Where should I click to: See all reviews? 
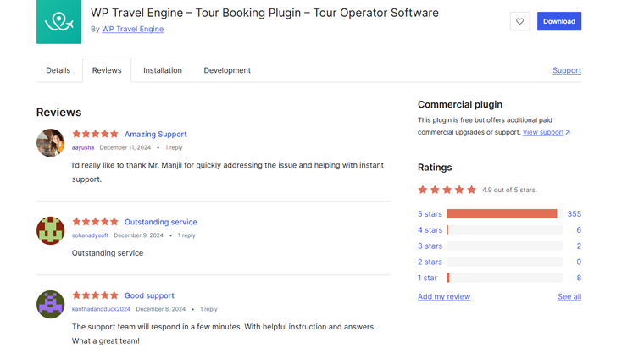(x=569, y=297)
